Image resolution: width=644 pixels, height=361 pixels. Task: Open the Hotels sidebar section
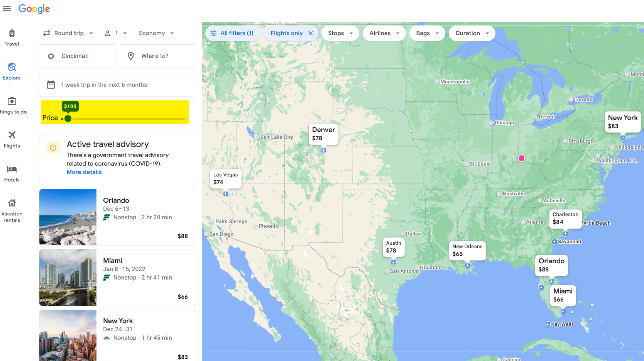click(x=12, y=173)
